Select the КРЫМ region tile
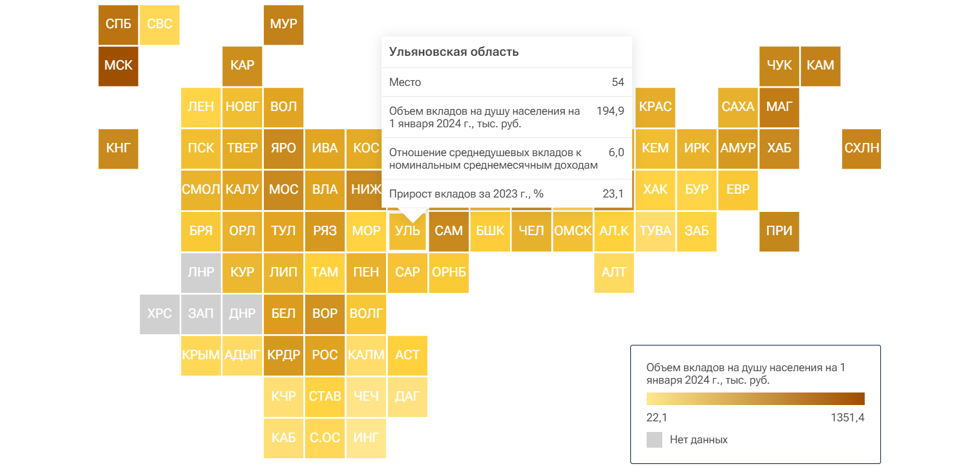This screenshot has width=980, height=474. (201, 355)
